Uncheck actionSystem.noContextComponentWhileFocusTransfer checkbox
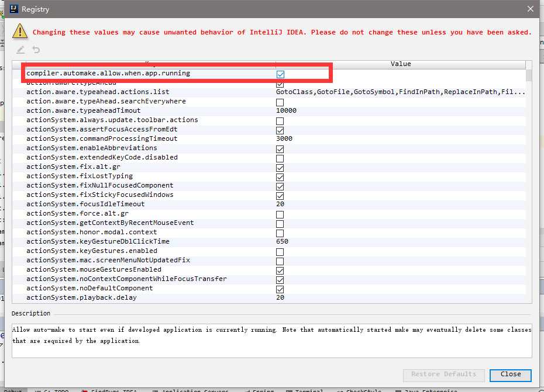 pos(280,280)
